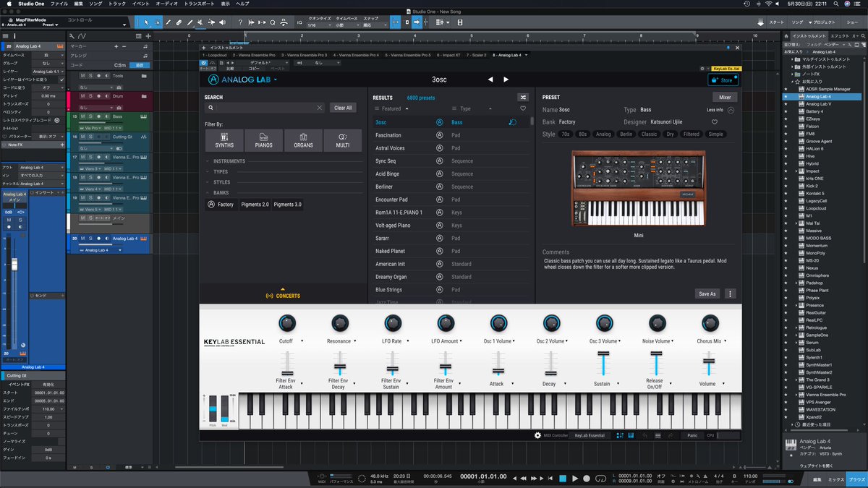Open the KeyLab settings gear below the keyboard
The width and height of the screenshot is (868, 488).
point(537,435)
